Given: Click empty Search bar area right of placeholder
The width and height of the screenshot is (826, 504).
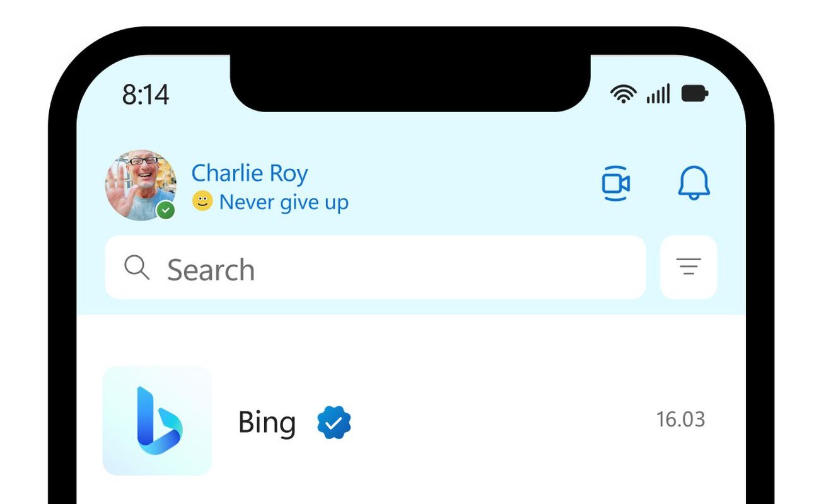Looking at the screenshot, I should coord(448,267).
